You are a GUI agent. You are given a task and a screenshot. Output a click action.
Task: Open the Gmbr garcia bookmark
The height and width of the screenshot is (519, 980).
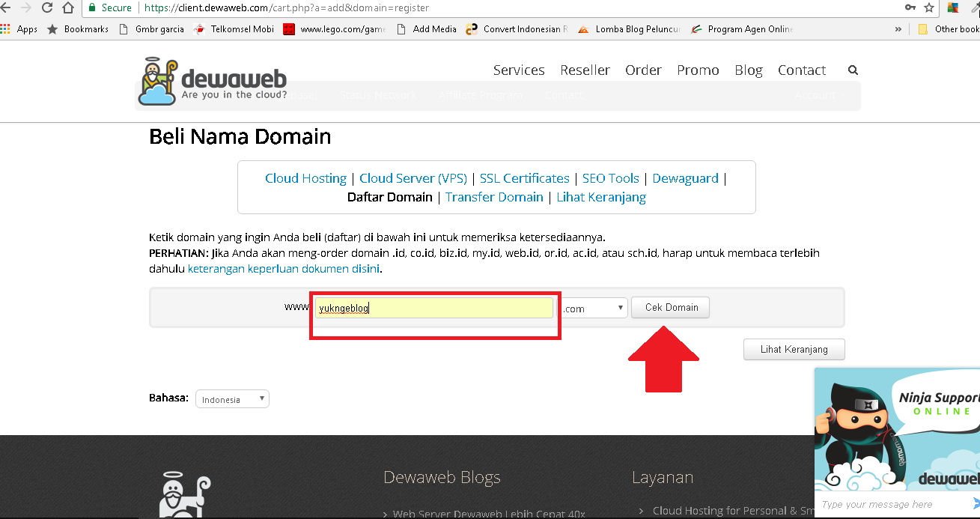pos(152,29)
